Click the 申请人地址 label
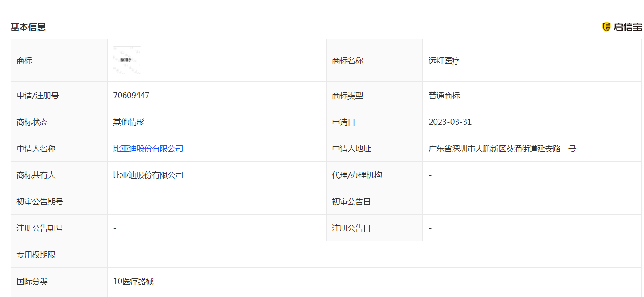The width and height of the screenshot is (644, 297). point(351,149)
